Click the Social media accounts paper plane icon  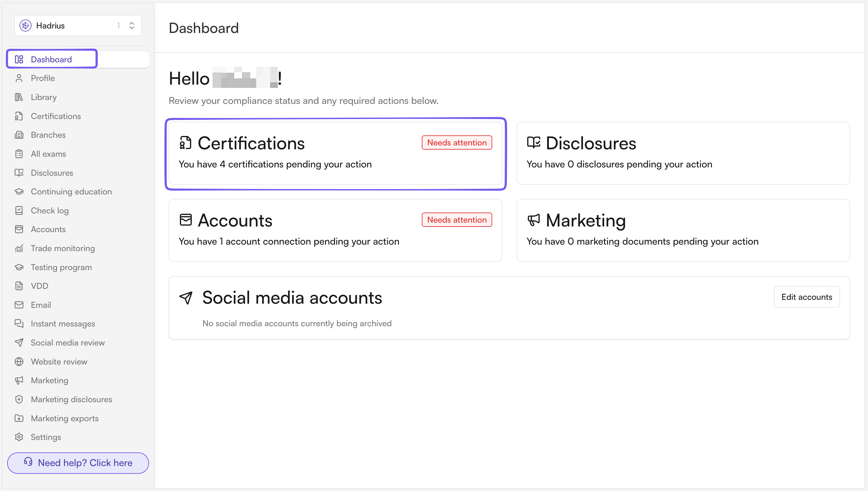pyautogui.click(x=186, y=298)
